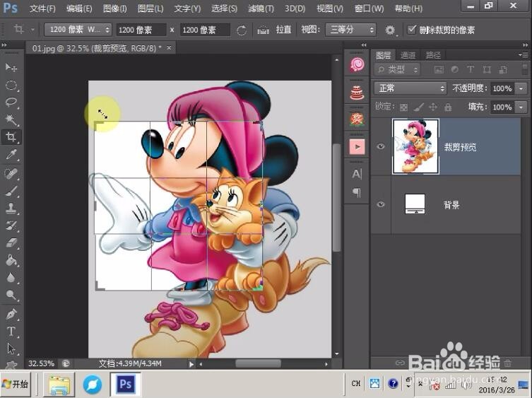Open the Character panel icon

tap(357, 174)
